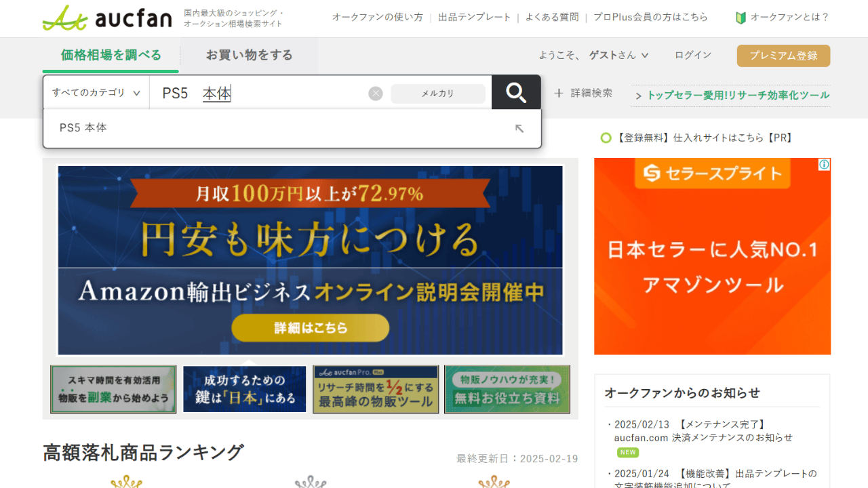The height and width of the screenshot is (488, 868).
Task: Click the ad info icon on banner
Action: tap(824, 165)
